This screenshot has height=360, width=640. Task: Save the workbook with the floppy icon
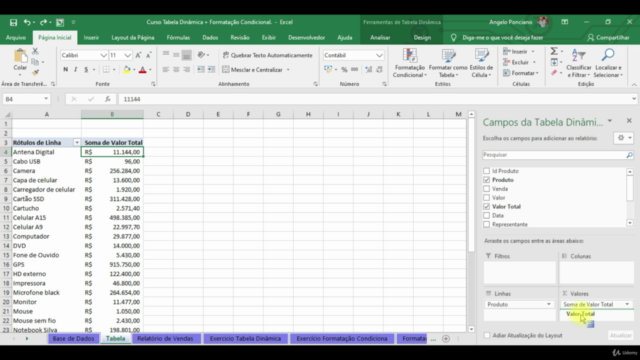point(13,22)
